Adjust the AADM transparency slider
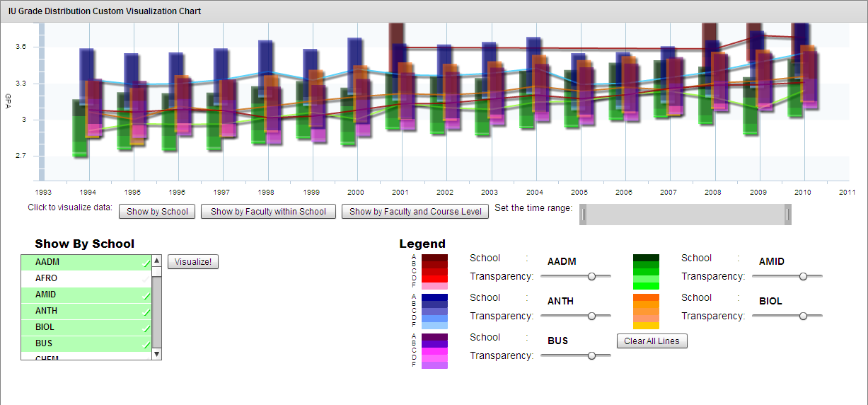The width and height of the screenshot is (868, 405). coord(591,276)
